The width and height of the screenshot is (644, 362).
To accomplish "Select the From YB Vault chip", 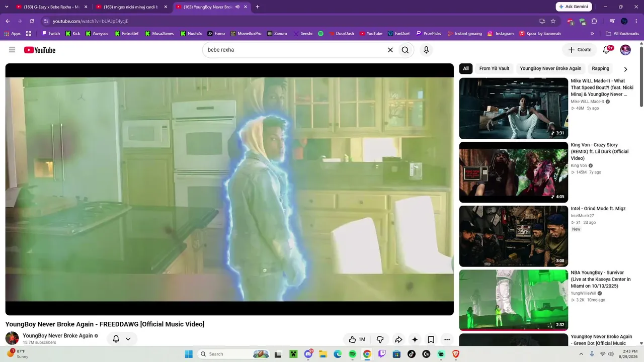I will point(494,69).
